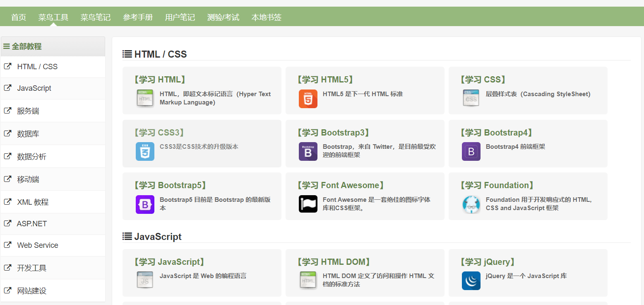Open the 【学习 HTML】 tutorial link
644x305 pixels.
(160, 80)
